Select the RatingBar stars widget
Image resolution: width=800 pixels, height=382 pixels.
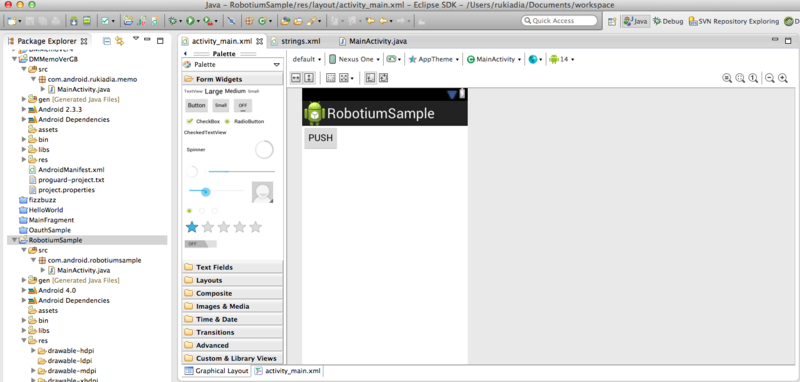pos(224,227)
